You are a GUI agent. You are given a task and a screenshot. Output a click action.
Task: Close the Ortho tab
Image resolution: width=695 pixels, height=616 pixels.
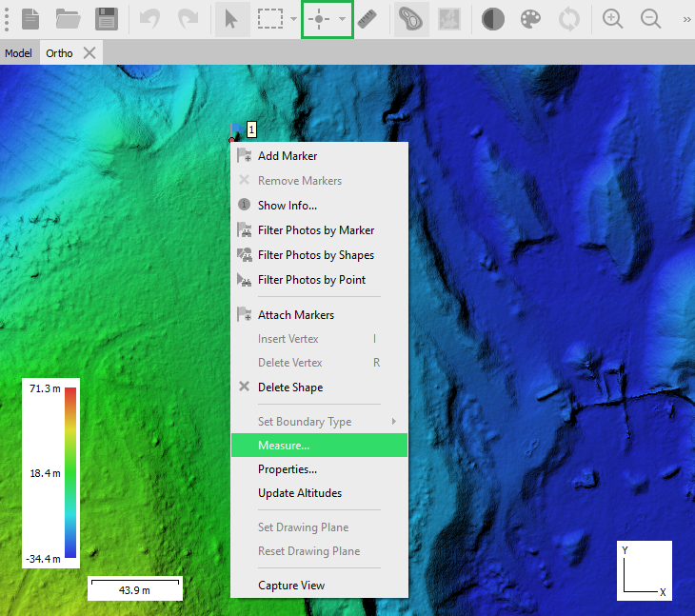[x=89, y=53]
